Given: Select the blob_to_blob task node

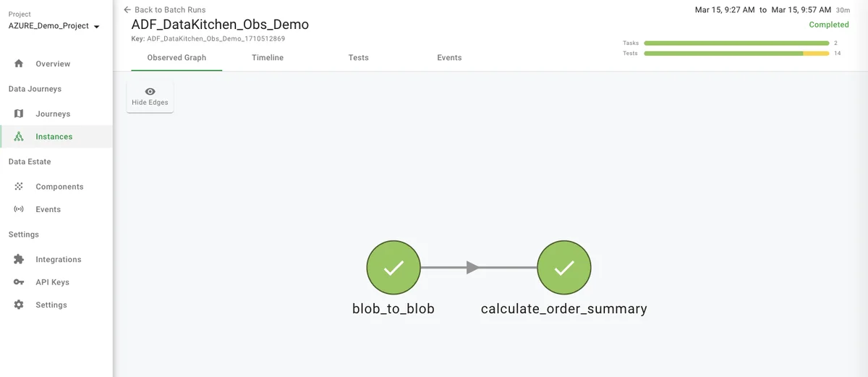Looking at the screenshot, I should pyautogui.click(x=393, y=268).
